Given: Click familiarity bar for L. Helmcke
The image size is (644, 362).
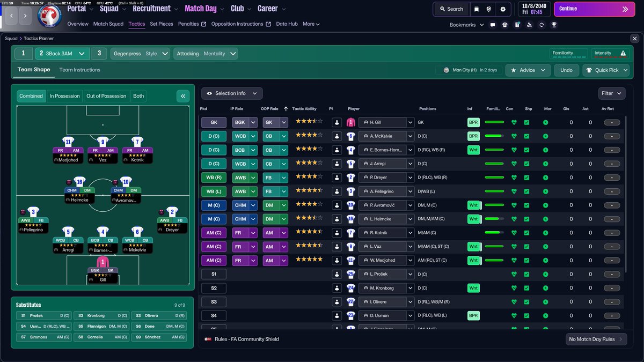Looking at the screenshot, I should point(494,219).
